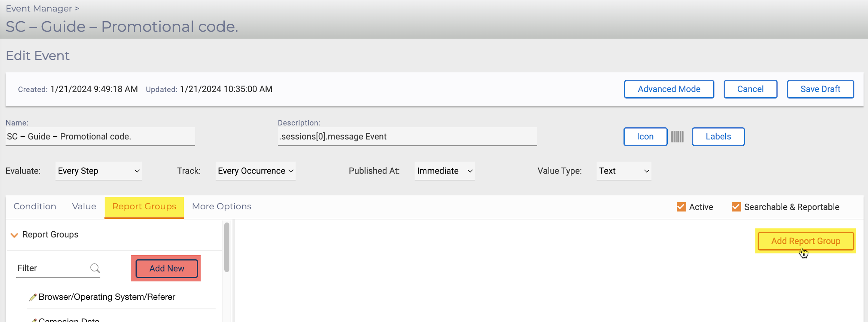
Task: Click into the Description text field
Action: pos(407,137)
